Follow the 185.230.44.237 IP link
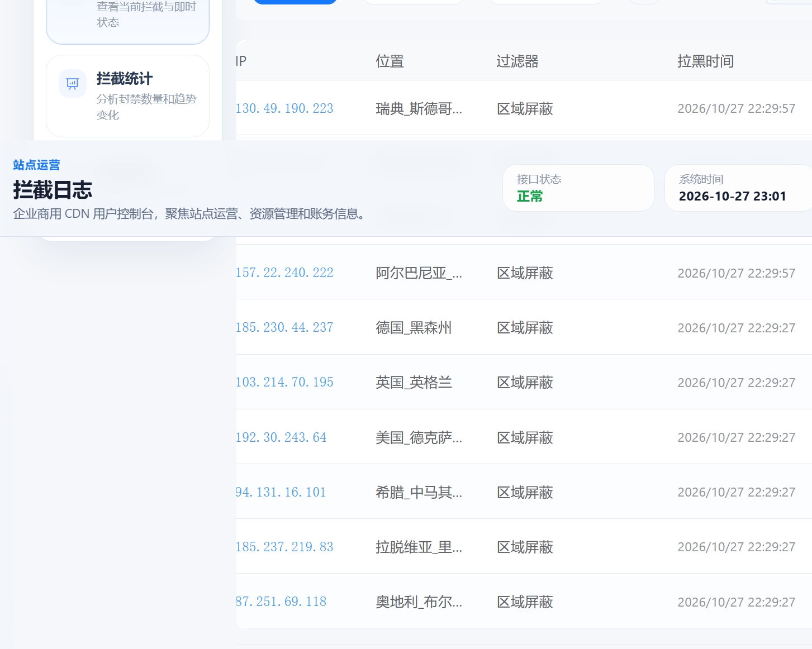The image size is (812, 649). [x=284, y=327]
